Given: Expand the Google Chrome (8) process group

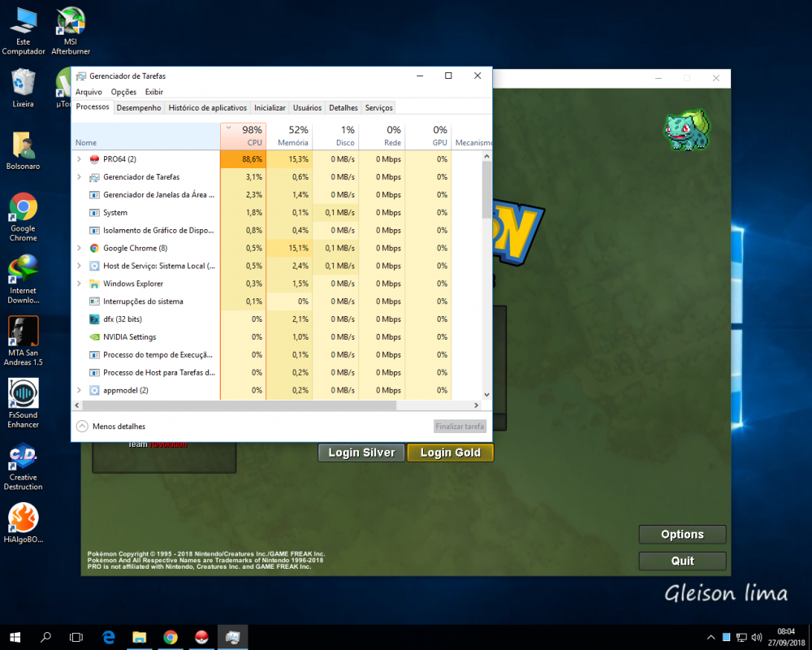Looking at the screenshot, I should click(x=79, y=249).
